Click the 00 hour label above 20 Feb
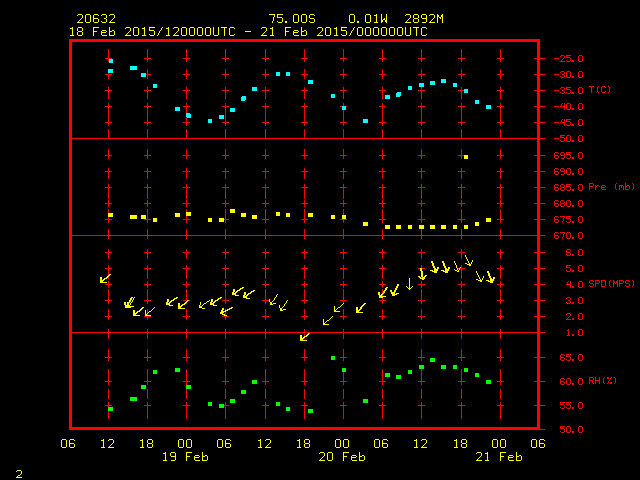 pyautogui.click(x=342, y=444)
